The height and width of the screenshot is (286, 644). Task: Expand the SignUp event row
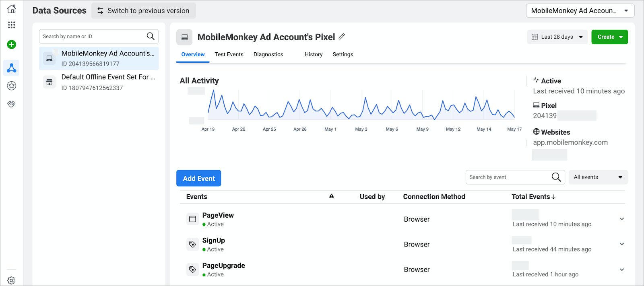pyautogui.click(x=622, y=244)
